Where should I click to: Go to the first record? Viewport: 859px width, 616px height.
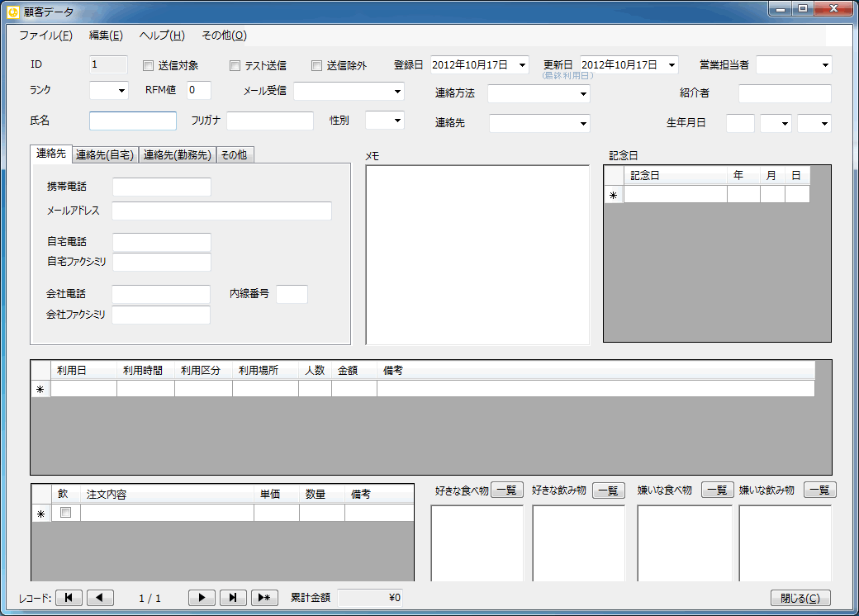coord(69,598)
